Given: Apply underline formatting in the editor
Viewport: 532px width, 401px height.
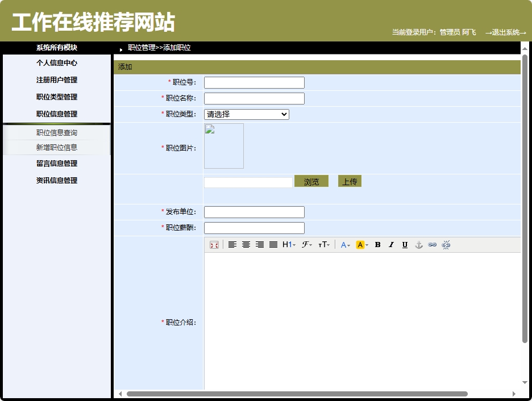Looking at the screenshot, I should (404, 244).
